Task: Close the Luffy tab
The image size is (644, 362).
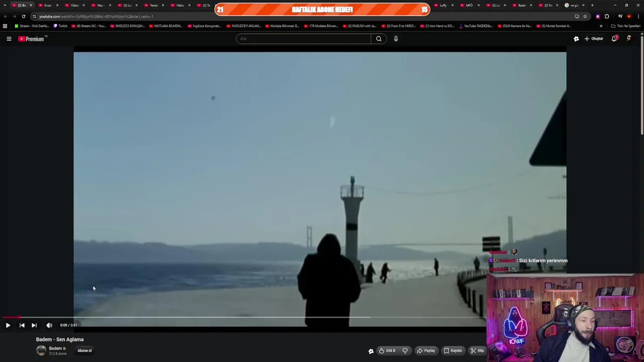Action: click(452, 5)
